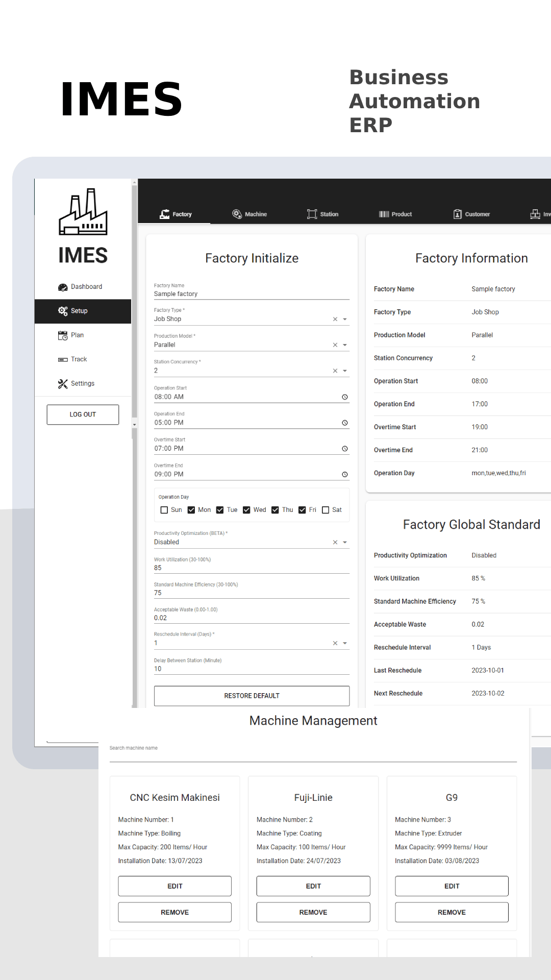Viewport: 551px width, 980px height.
Task: Toggle the Wed operation day checkbox
Action: pos(246,510)
